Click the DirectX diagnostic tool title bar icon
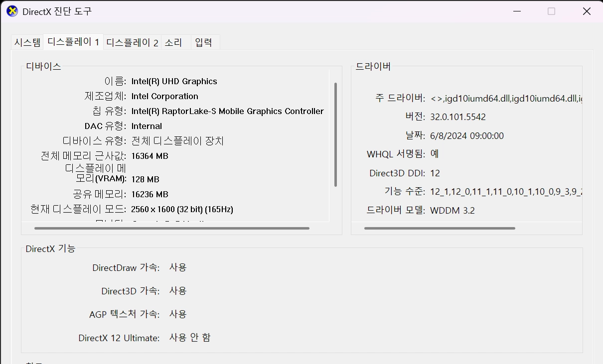 click(12, 11)
